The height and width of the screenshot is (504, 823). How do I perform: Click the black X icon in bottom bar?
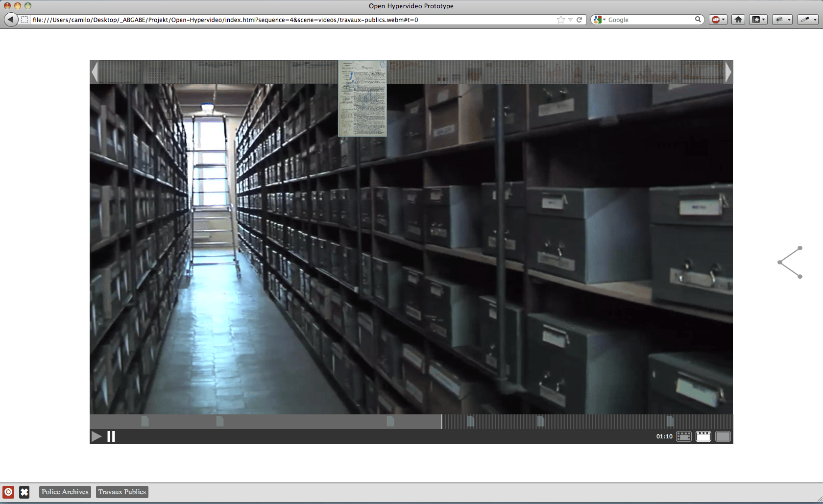(x=24, y=492)
